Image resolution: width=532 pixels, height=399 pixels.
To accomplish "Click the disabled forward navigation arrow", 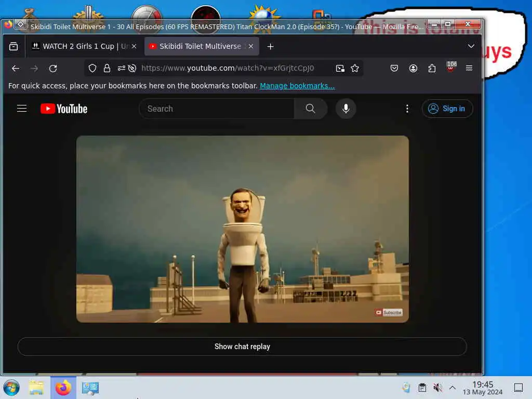I will (x=34, y=69).
